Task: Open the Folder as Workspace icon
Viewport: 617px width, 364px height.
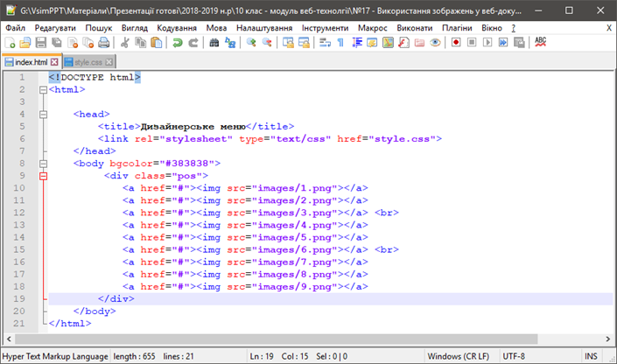Action: click(419, 43)
